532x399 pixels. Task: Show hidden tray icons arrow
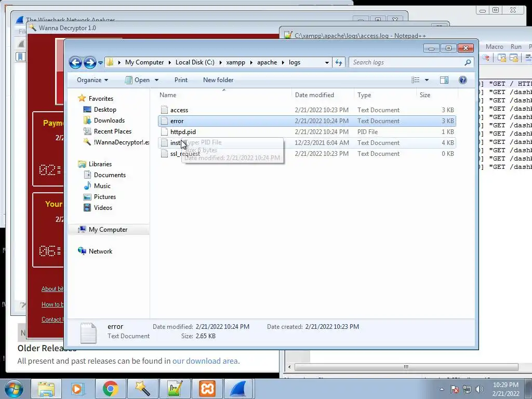click(442, 389)
